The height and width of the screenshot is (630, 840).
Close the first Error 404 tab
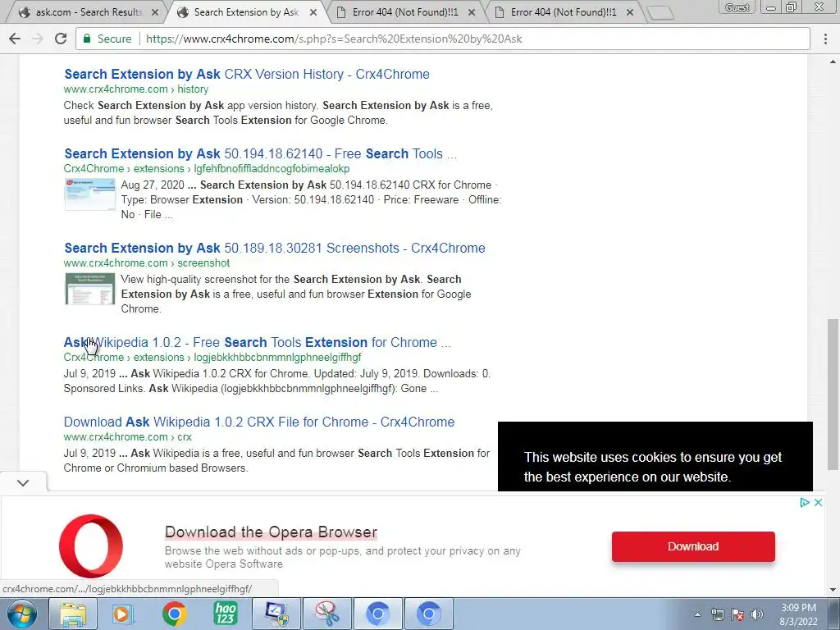tap(472, 12)
